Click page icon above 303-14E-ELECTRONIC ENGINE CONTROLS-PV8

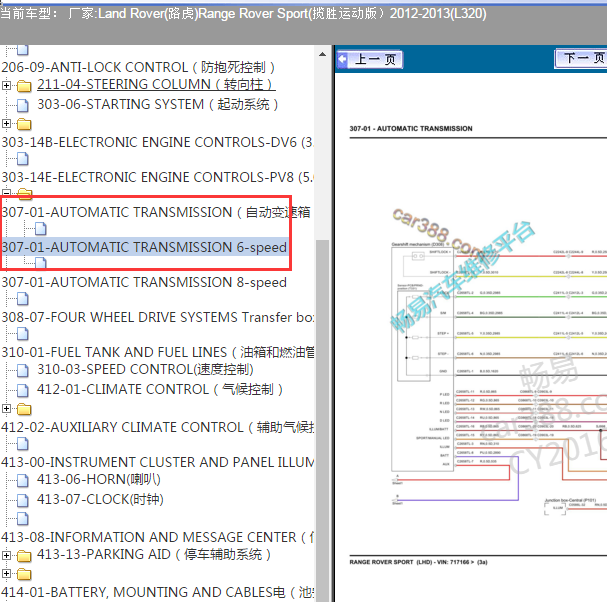pyautogui.click(x=23, y=158)
